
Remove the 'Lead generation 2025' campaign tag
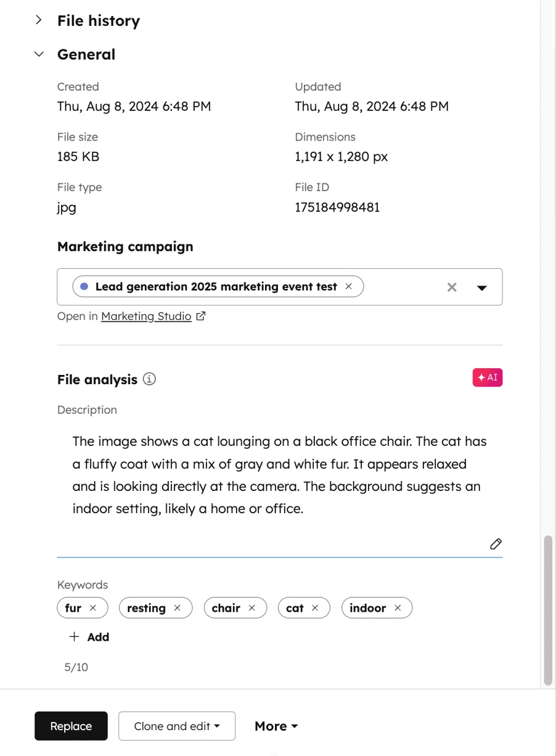(348, 286)
